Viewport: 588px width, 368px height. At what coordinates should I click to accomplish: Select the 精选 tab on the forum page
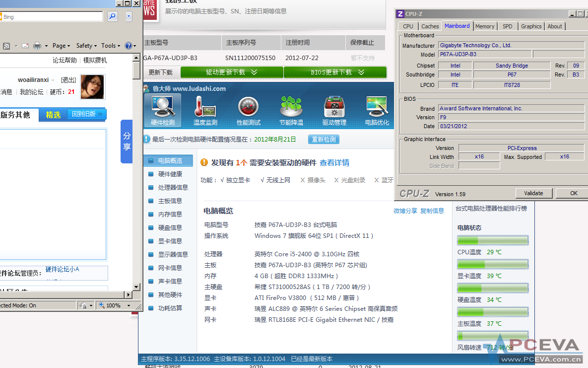53,115
